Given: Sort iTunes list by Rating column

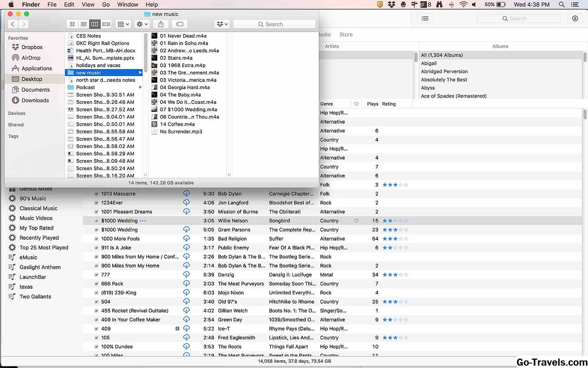Looking at the screenshot, I should (389, 104).
